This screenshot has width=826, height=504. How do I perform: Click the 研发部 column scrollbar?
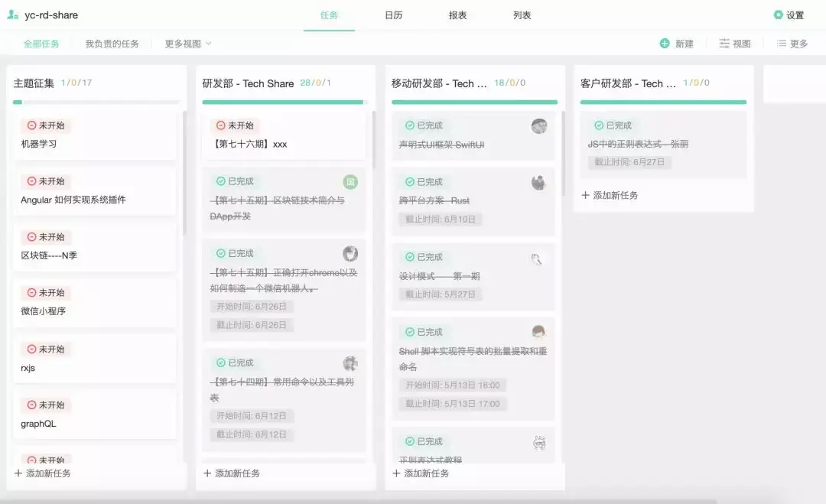pos(374,139)
